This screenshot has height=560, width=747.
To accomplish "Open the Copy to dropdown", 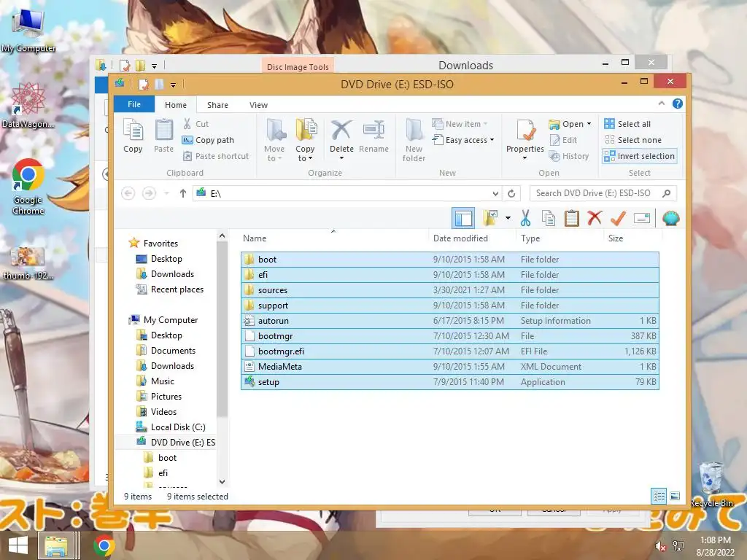I will point(306,141).
